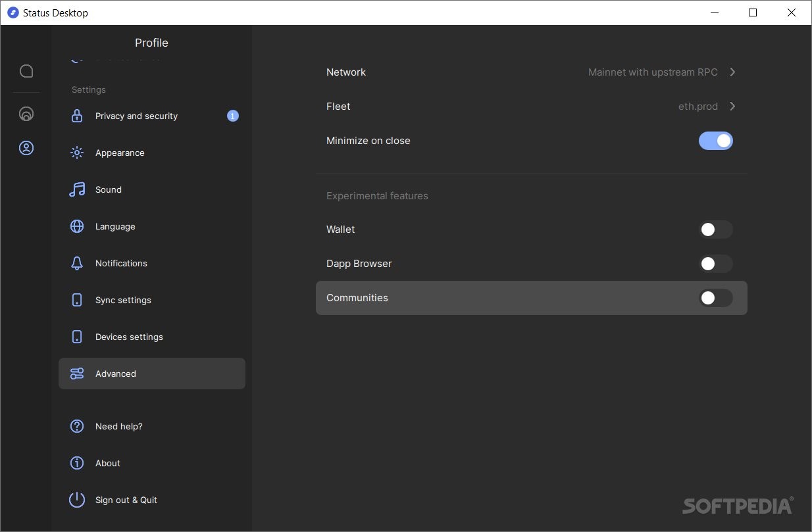Open the Chat section icon
Screen dimensions: 812x532
(x=26, y=71)
